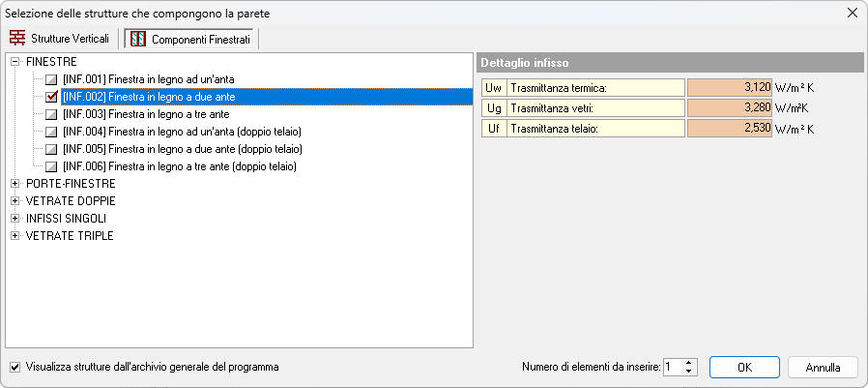Increase the number of elements to insert

coord(689,364)
